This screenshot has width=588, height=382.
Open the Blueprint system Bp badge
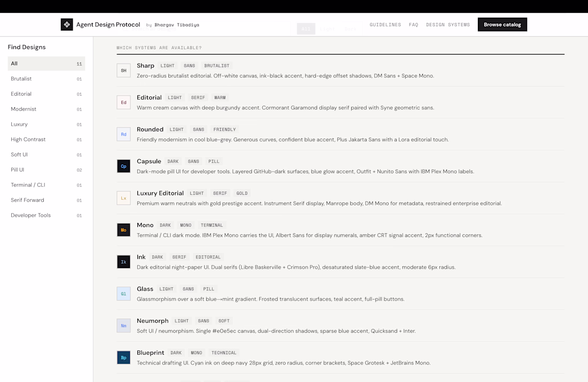click(x=123, y=357)
